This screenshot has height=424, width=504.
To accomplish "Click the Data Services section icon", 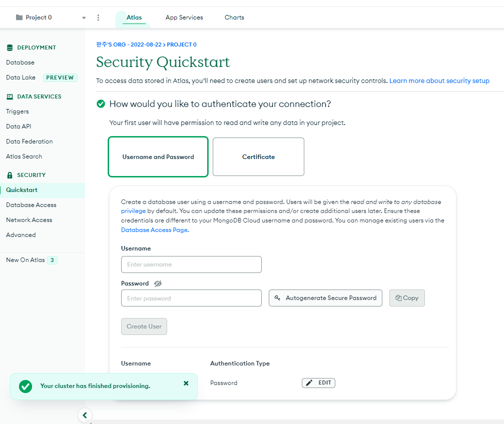I will (x=10, y=96).
